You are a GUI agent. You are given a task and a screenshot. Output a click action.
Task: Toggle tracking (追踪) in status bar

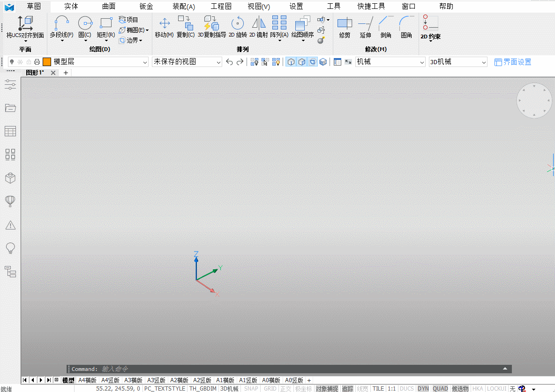348,388
